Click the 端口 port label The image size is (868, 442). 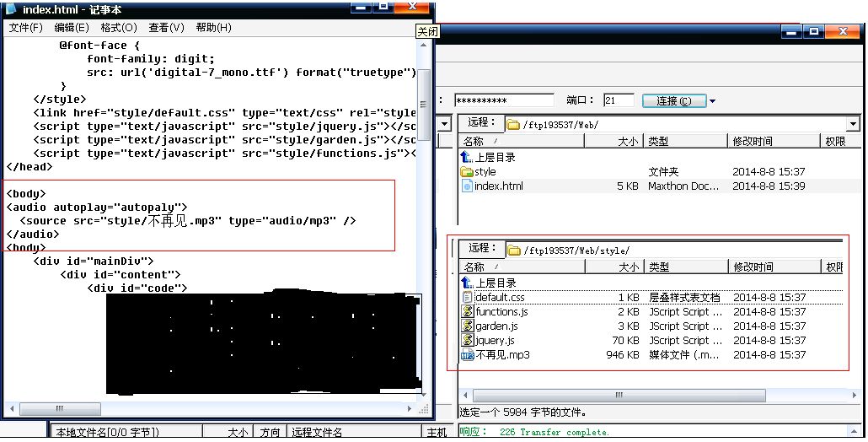point(580,100)
